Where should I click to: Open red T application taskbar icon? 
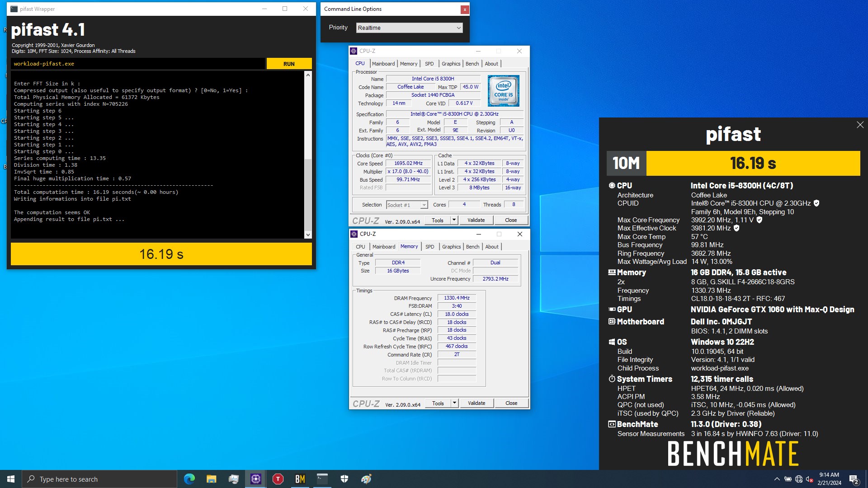tap(278, 479)
